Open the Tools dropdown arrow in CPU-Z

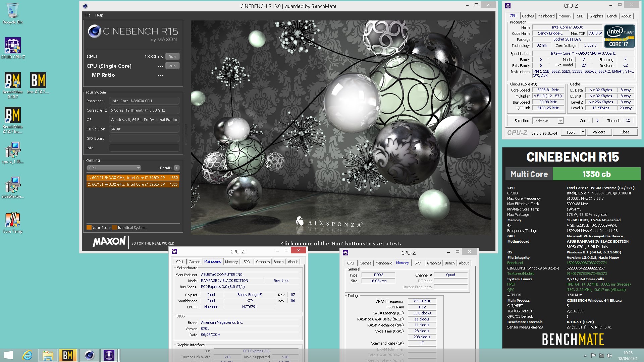[583, 132]
